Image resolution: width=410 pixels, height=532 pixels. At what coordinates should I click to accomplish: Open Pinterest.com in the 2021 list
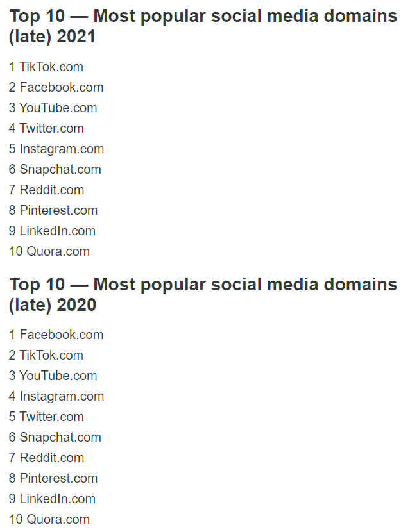pos(58,210)
